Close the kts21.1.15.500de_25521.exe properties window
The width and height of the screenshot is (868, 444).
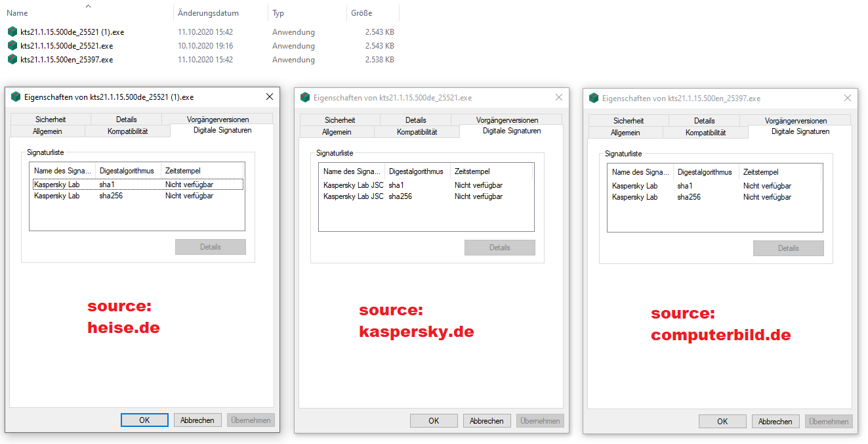pyautogui.click(x=559, y=97)
